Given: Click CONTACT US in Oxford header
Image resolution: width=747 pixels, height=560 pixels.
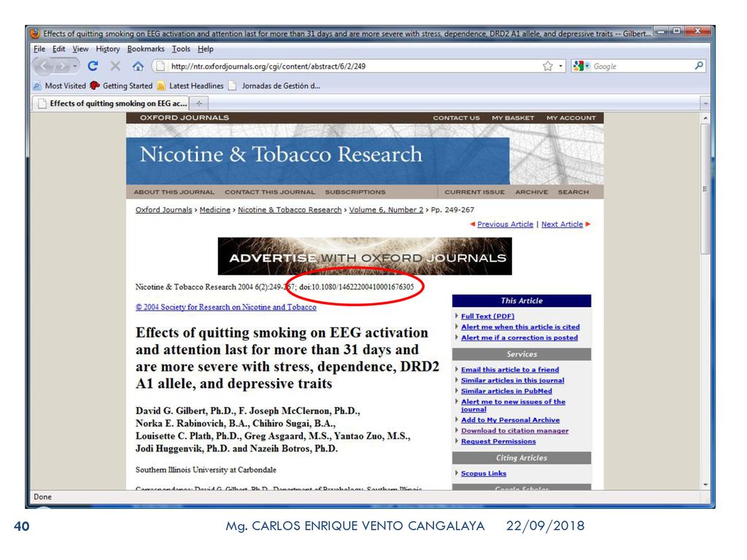Looking at the screenshot, I should pos(456,117).
